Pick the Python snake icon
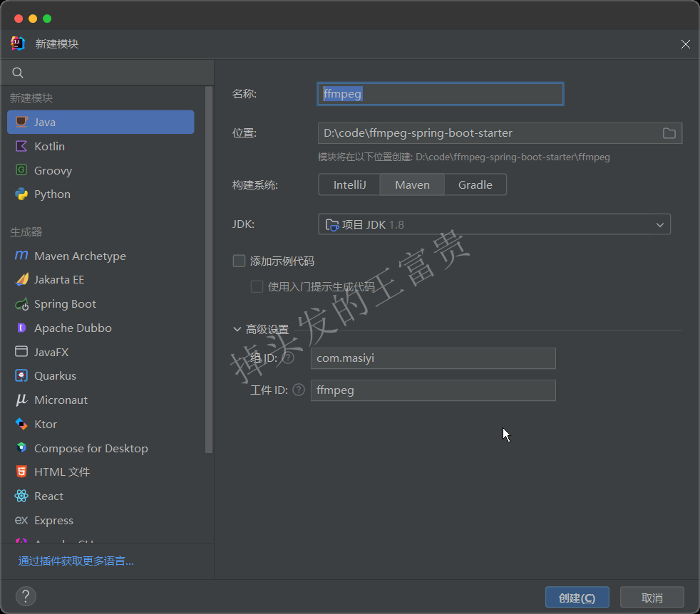 tap(21, 194)
